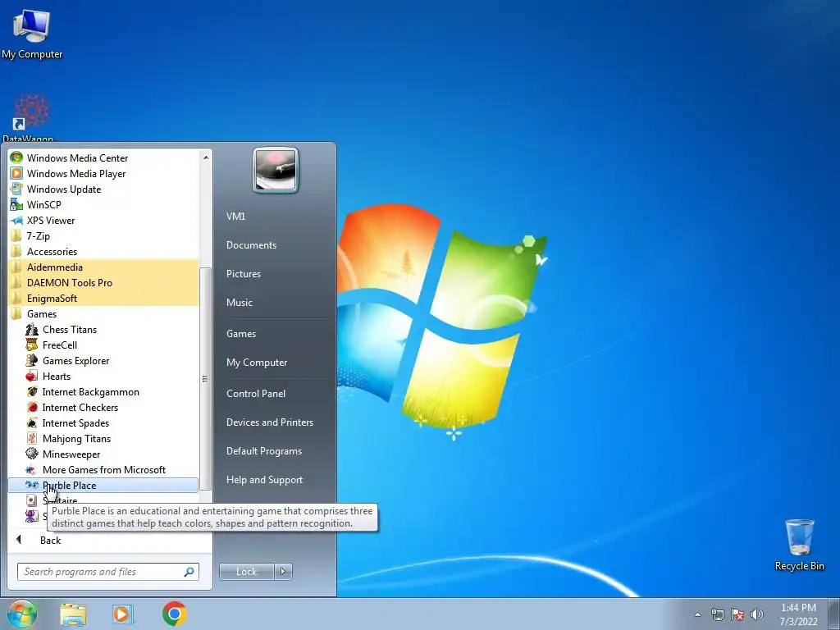This screenshot has width=840, height=630.
Task: Launch Google Chrome from taskbar
Action: tap(174, 614)
